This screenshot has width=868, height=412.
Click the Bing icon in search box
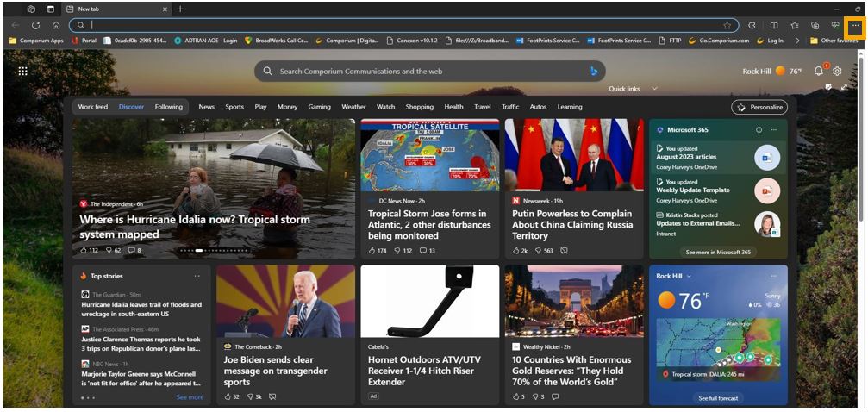click(593, 72)
